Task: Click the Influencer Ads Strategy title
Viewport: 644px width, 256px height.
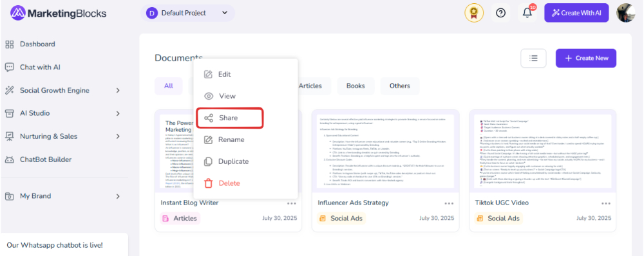Action: point(353,203)
